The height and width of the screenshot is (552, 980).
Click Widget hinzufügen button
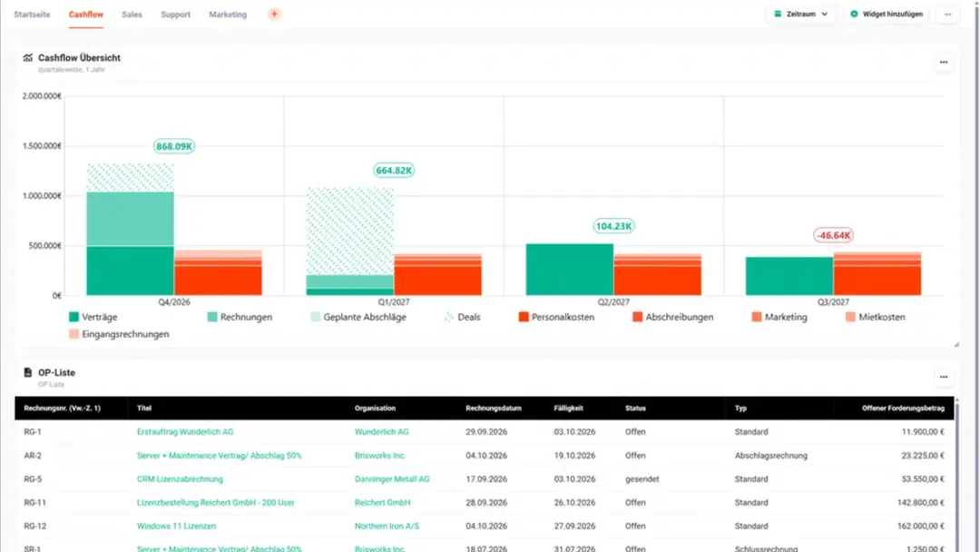[x=887, y=14]
